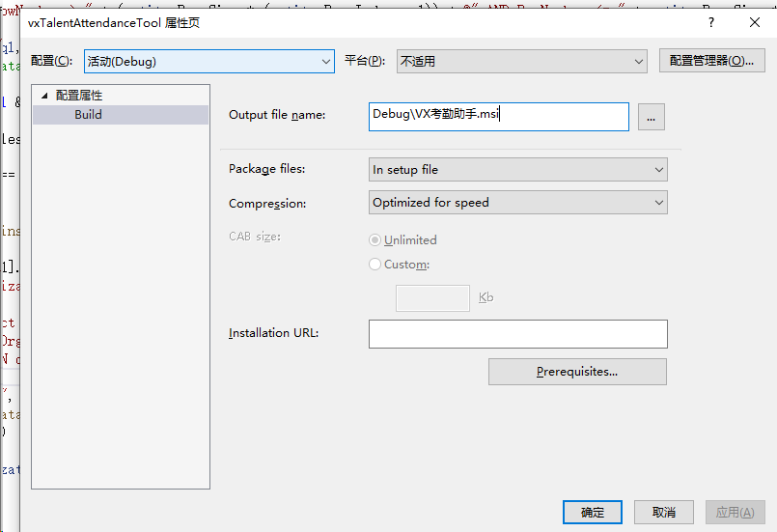This screenshot has height=532, width=777.
Task: Expand the Compression dropdown list
Action: [x=517, y=203]
